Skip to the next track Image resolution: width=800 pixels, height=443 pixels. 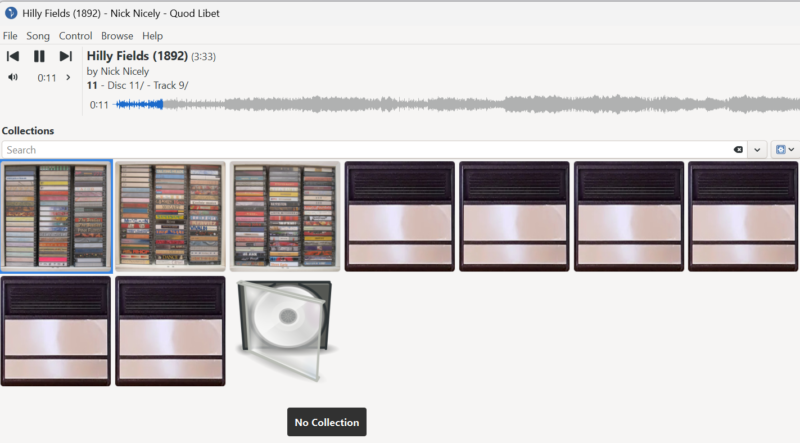(x=66, y=57)
